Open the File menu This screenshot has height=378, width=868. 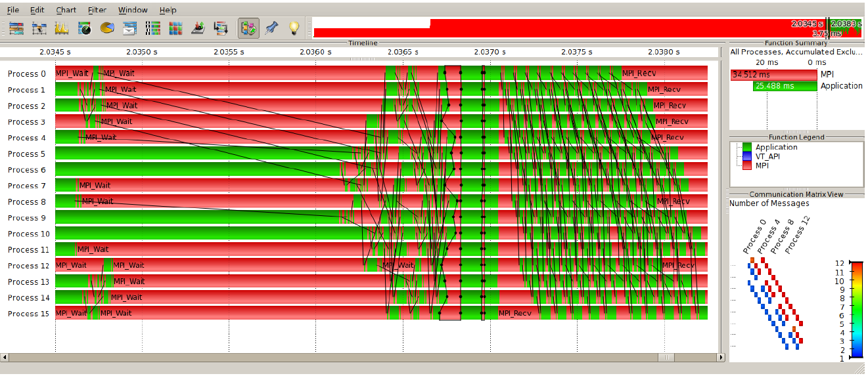point(13,10)
